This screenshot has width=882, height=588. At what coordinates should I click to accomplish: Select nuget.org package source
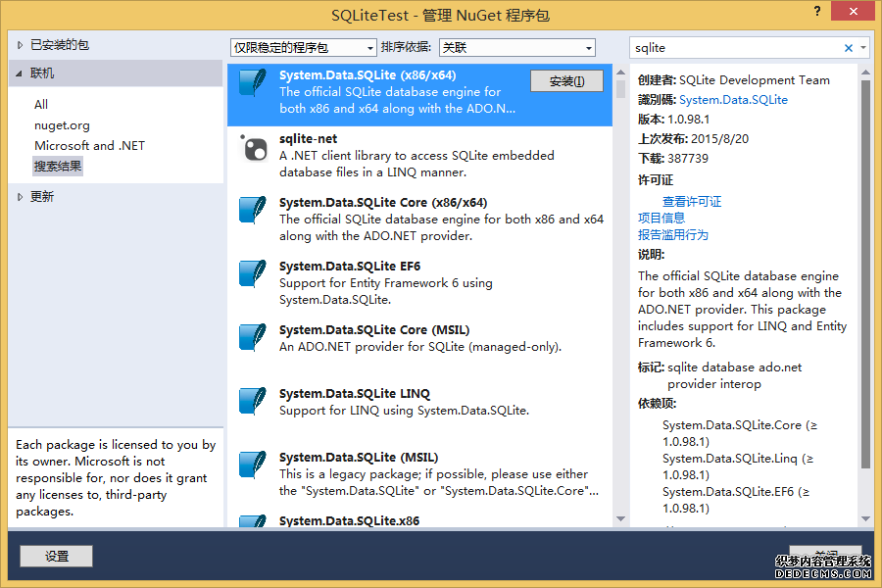62,125
